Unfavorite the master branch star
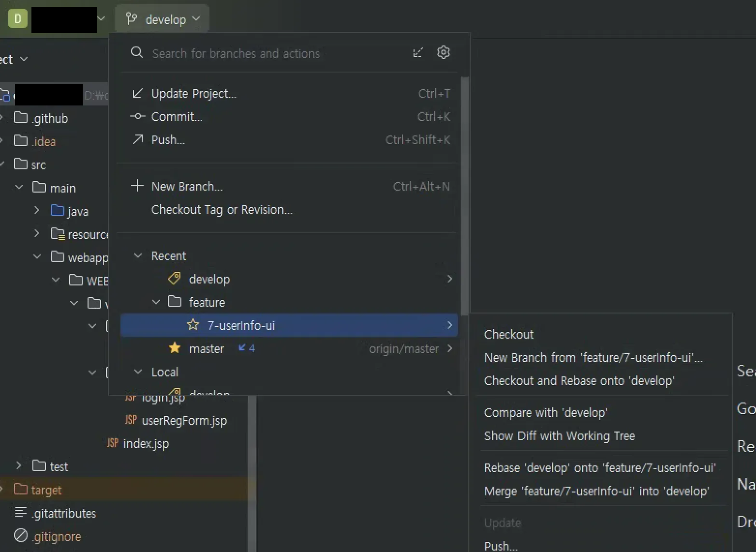This screenshot has width=756, height=552. click(x=175, y=348)
